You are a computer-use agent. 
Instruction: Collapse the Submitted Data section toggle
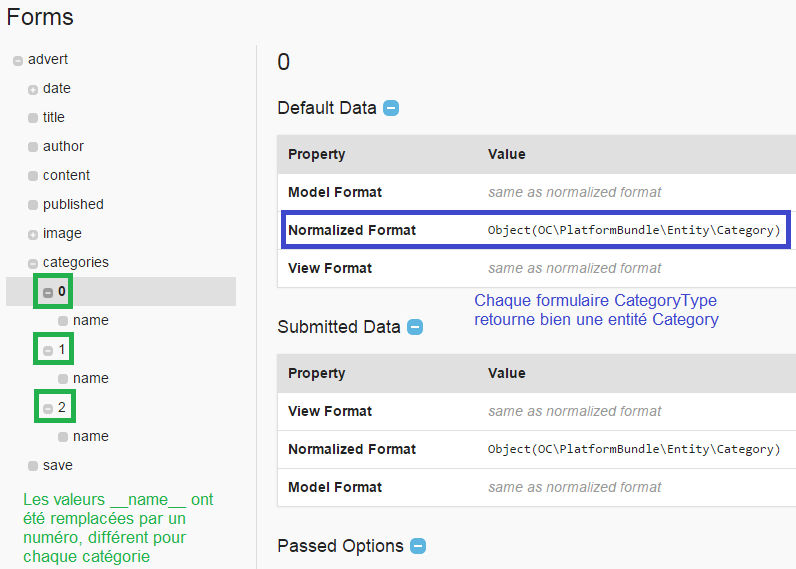click(x=415, y=327)
